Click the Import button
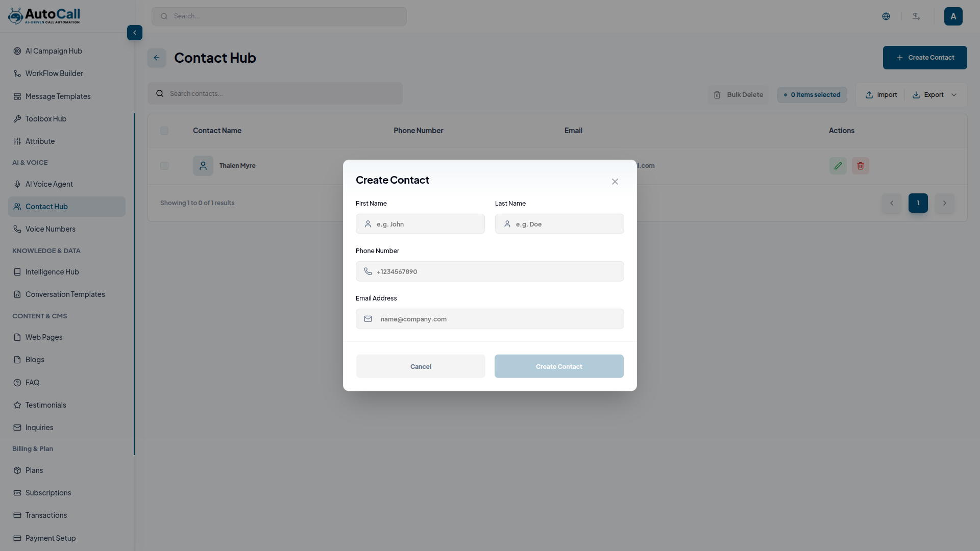Screen dimensions: 980x551 [881, 95]
